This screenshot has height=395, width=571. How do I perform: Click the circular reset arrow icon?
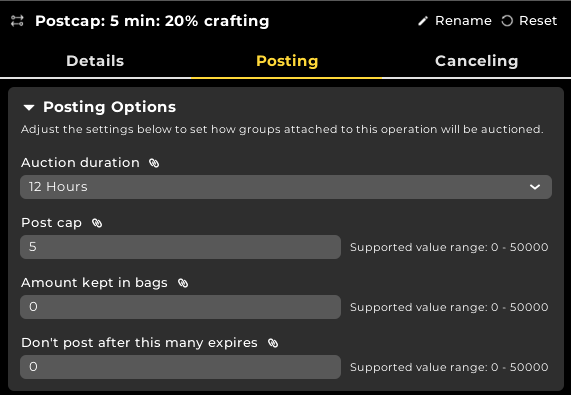pyautogui.click(x=507, y=21)
